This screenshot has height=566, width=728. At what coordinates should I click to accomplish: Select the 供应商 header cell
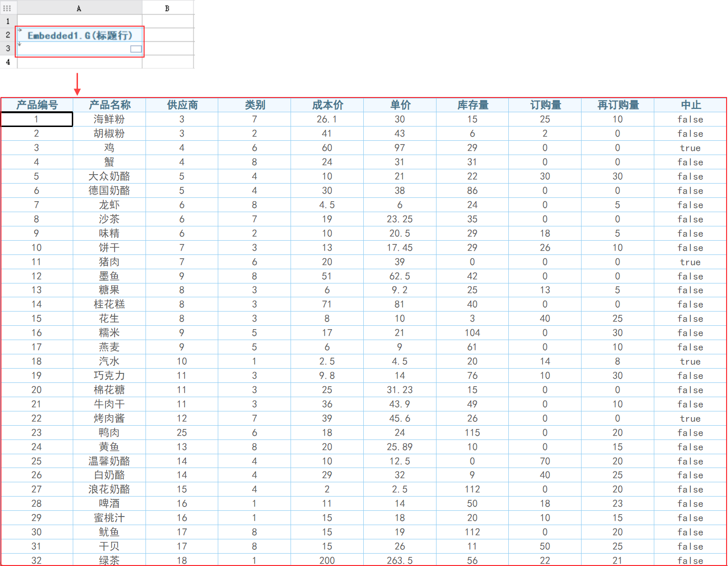tap(182, 105)
